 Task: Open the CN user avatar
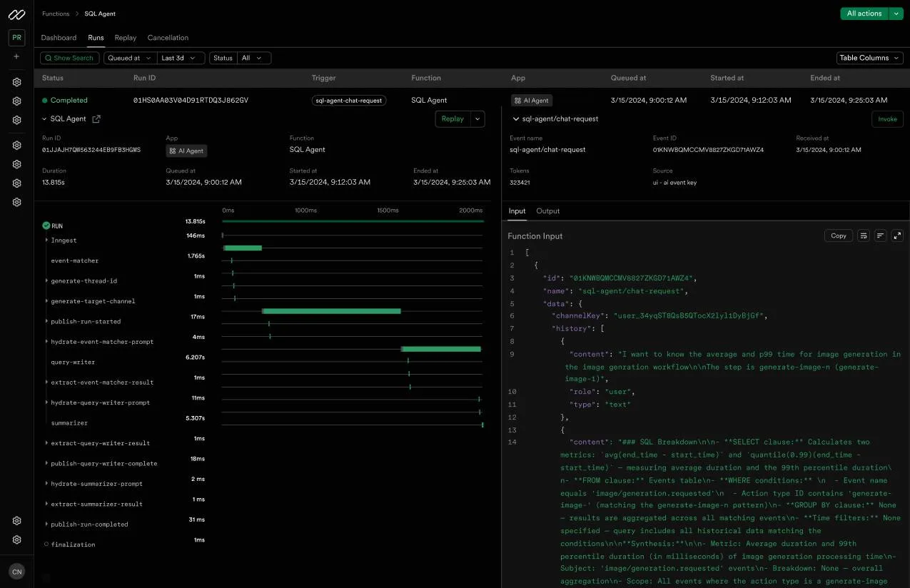point(16,572)
